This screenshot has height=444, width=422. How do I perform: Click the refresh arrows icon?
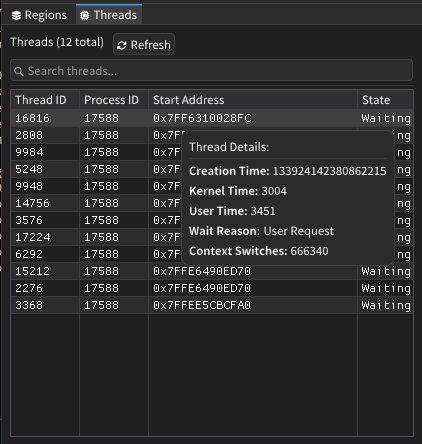[122, 45]
